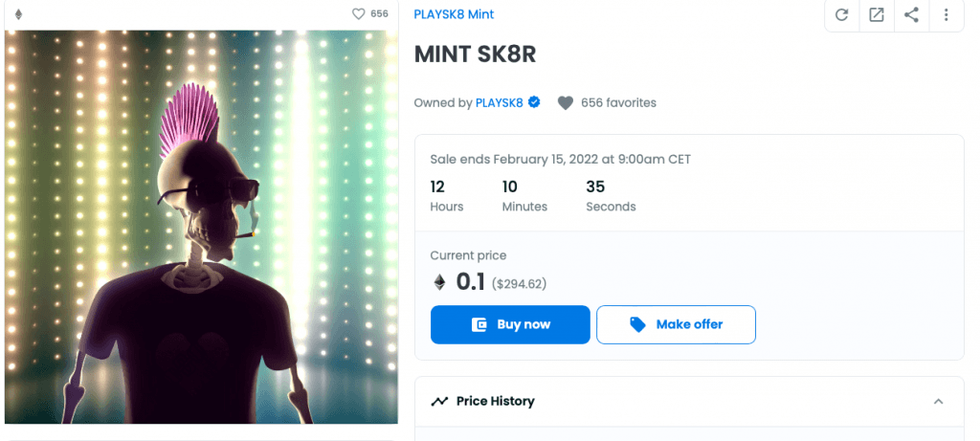Toggle the heart favorite above the image
The height and width of the screenshot is (441, 980).
(359, 14)
